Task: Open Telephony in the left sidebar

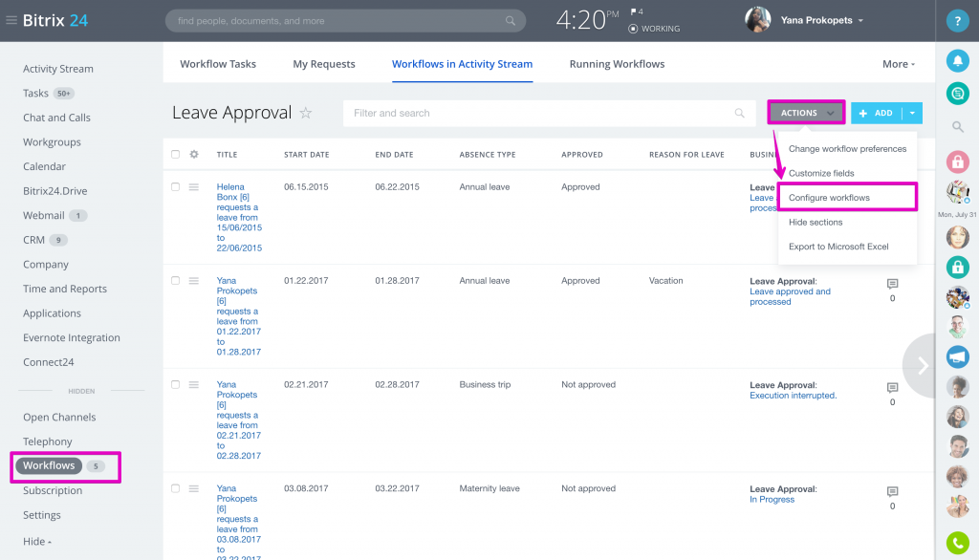Action: 48,442
